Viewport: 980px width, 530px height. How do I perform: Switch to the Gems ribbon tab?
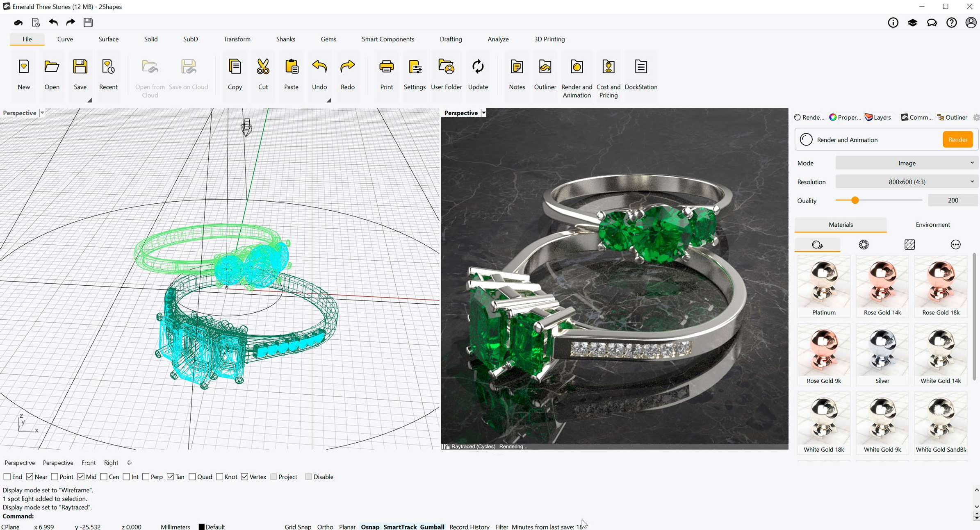tap(328, 39)
